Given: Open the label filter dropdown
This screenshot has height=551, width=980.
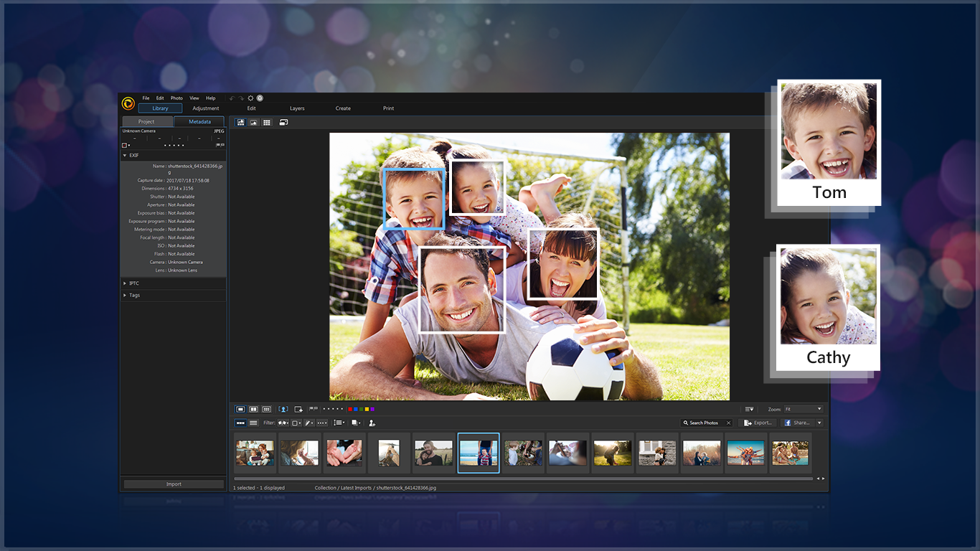Looking at the screenshot, I should click(296, 423).
